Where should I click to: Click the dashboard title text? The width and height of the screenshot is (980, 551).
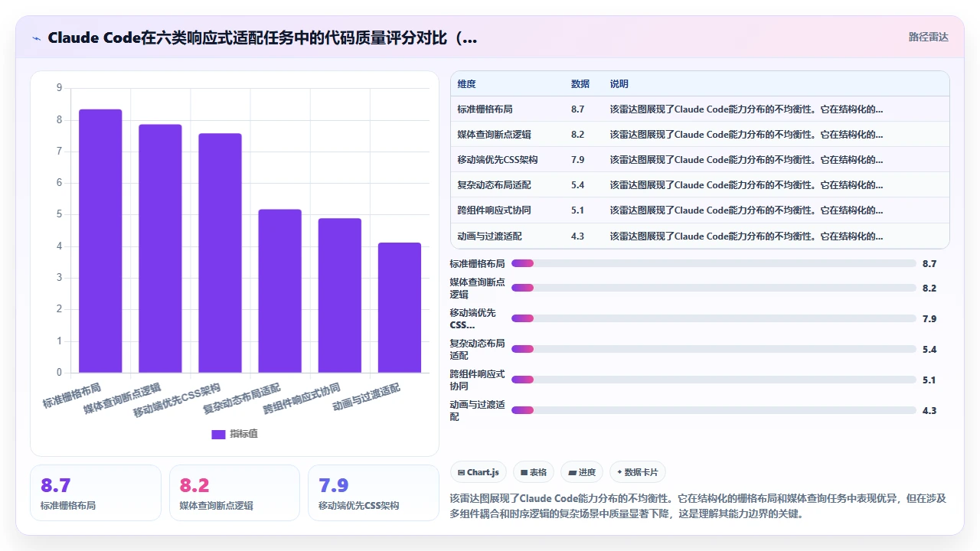[x=262, y=37]
